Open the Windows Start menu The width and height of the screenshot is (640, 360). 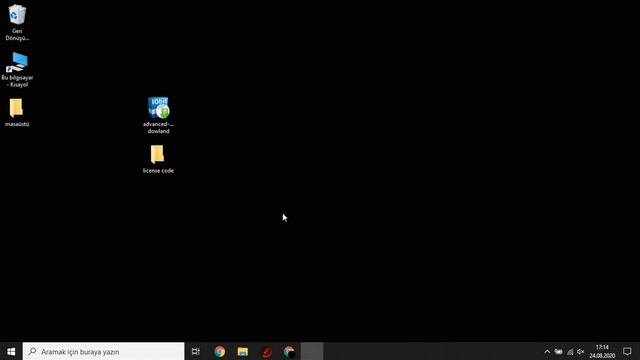click(x=11, y=351)
